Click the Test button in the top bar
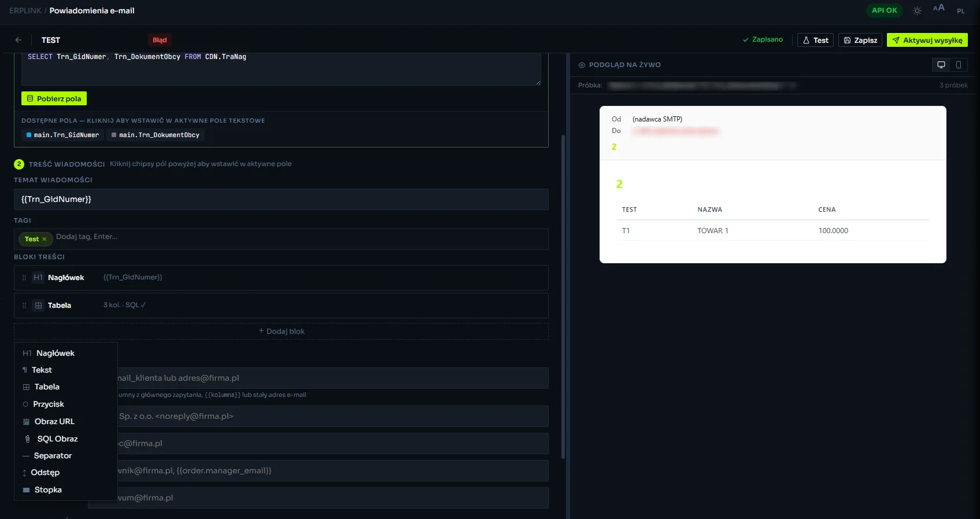Viewport: 980px width, 519px height. coord(815,40)
